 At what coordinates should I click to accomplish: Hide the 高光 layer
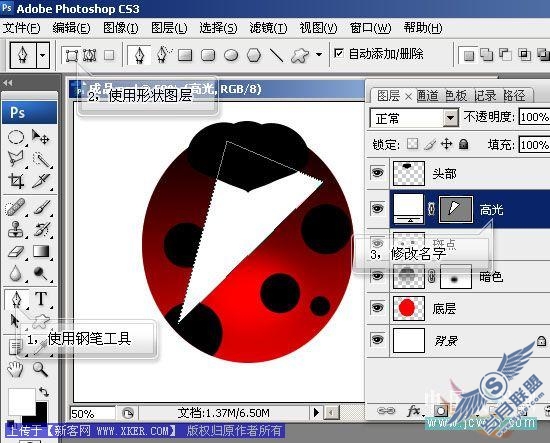pos(377,208)
